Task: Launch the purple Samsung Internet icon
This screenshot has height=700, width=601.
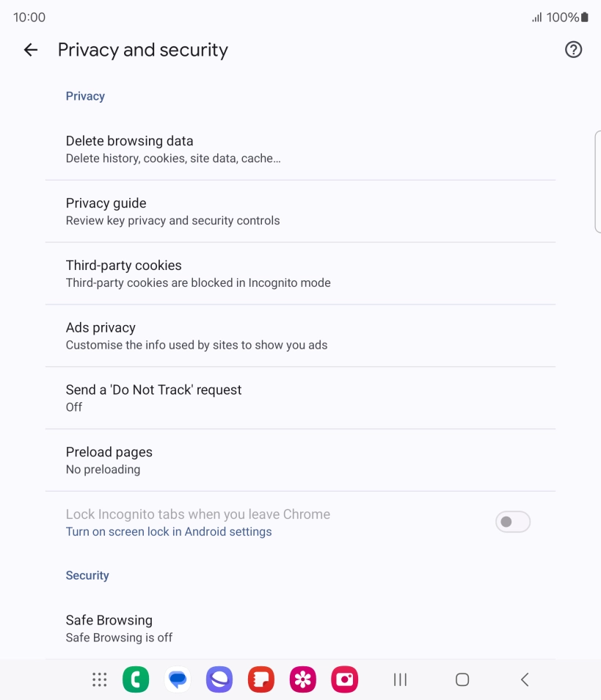Action: point(219,679)
